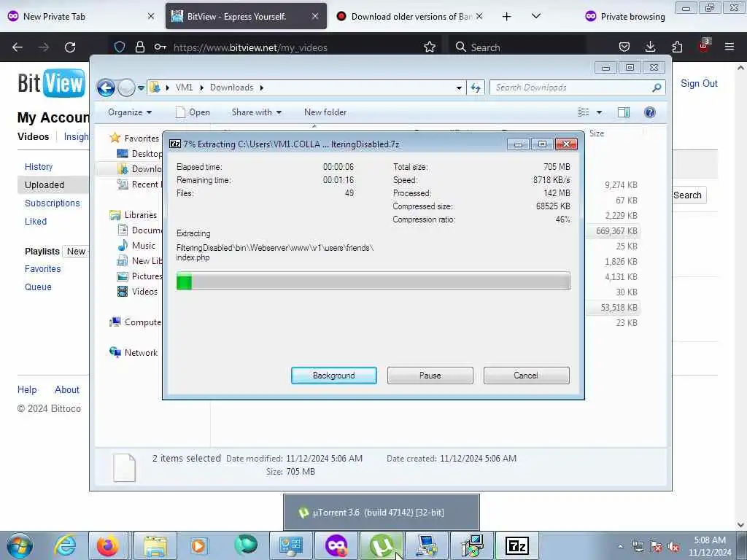747x560 pixels.
Task: Select the file sized 9,274 KB
Action: (621, 185)
